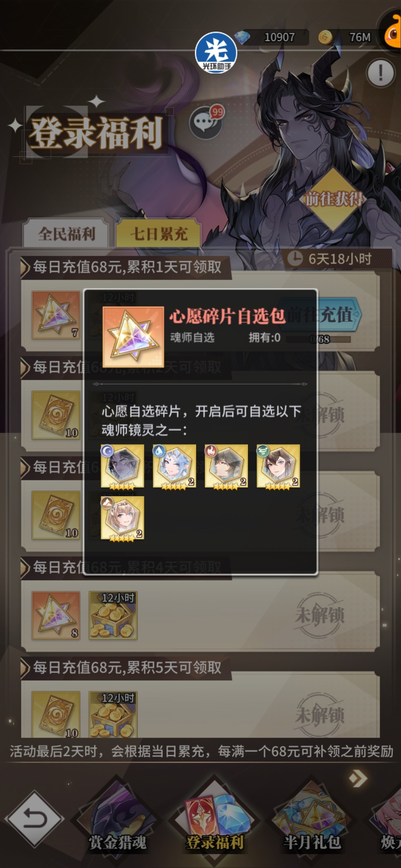This screenshot has height=868, width=401.
Task: Select the fire-element hero portrait
Action: coord(226,466)
